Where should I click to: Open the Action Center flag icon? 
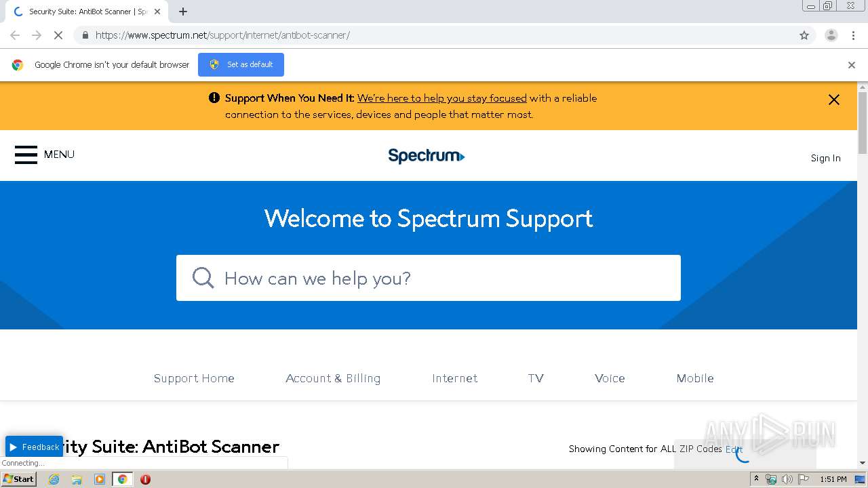click(804, 479)
